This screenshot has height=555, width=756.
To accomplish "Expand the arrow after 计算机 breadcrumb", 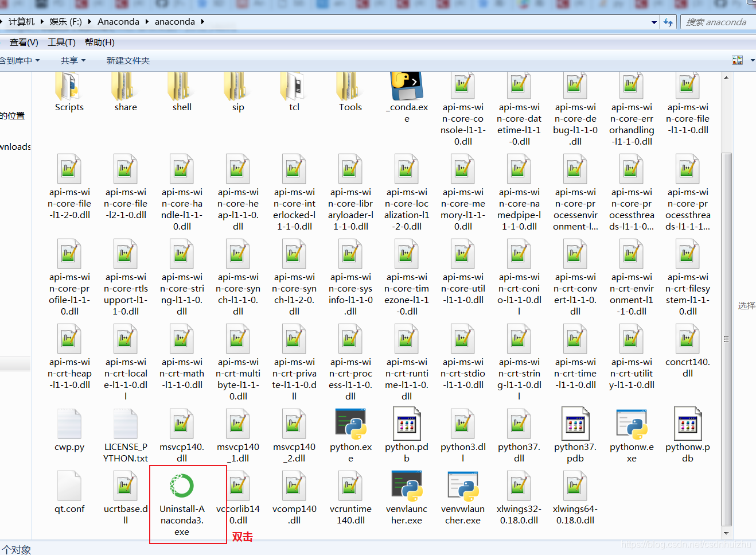I will click(42, 22).
